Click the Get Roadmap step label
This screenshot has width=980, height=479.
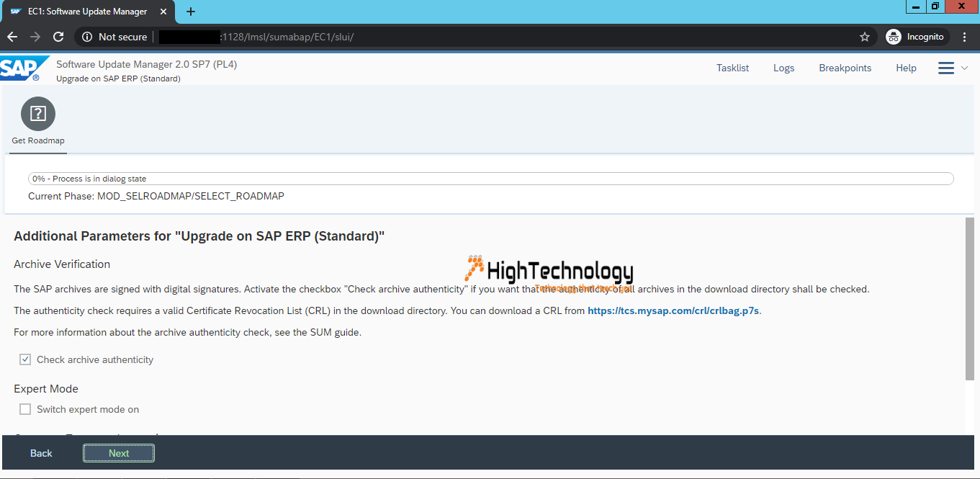tap(38, 140)
